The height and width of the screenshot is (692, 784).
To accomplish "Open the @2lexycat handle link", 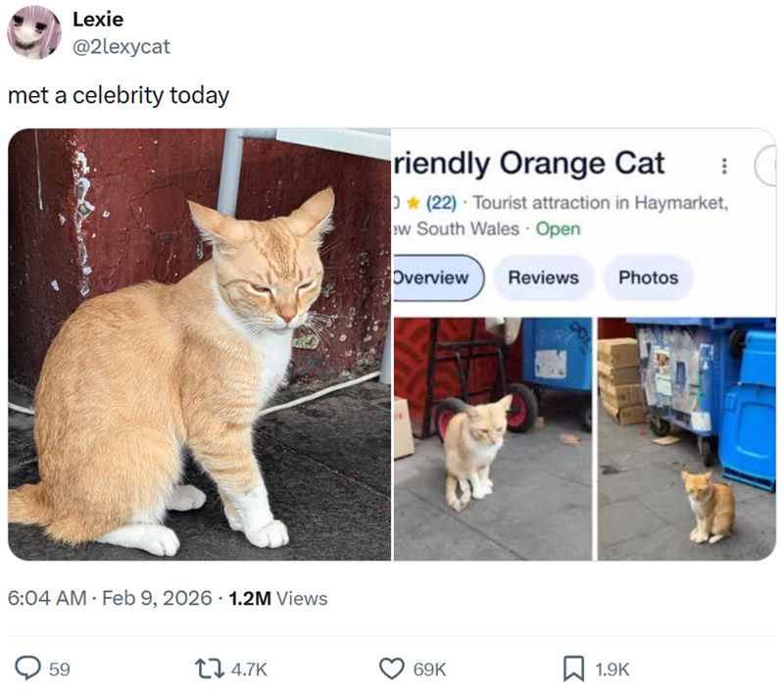I will click(x=122, y=46).
